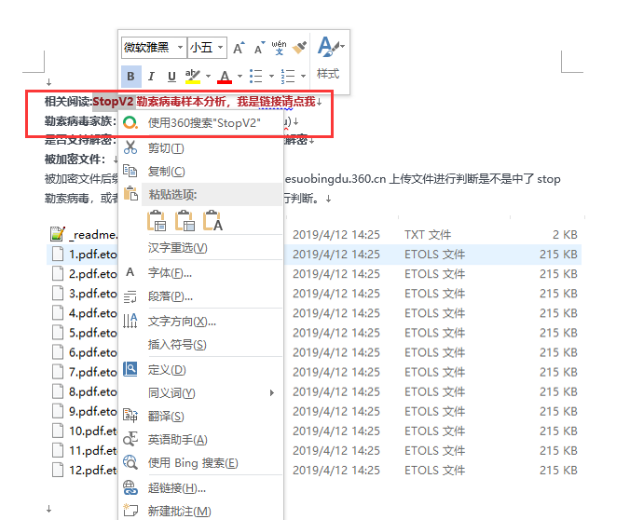Screen dimensions: 633x520
Task: Select file 1.pdf.eto in list
Action: pos(93,254)
